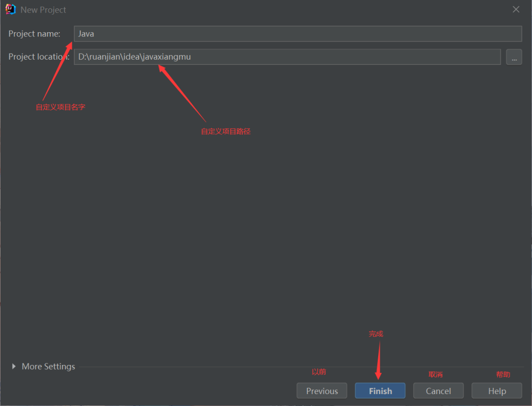The width and height of the screenshot is (532, 406).
Task: Click the More Settings label text
Action: 48,367
